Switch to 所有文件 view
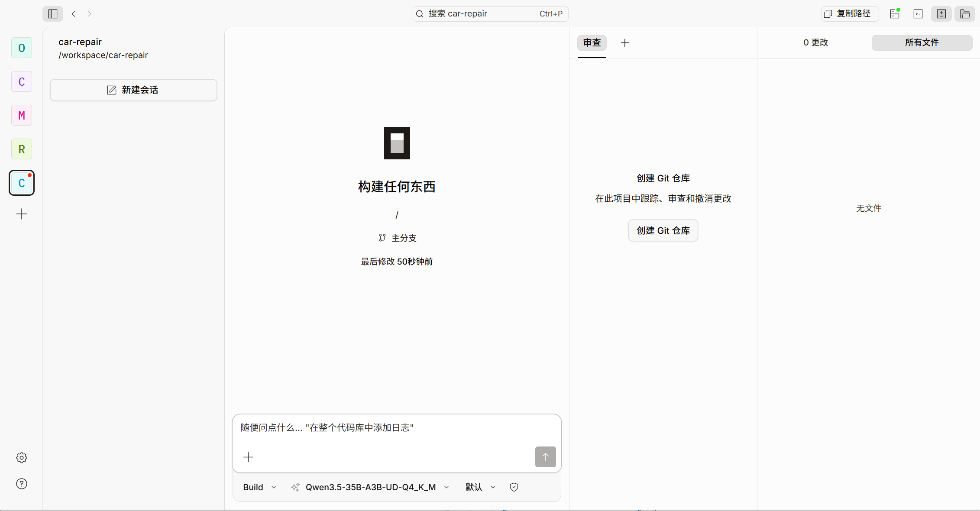 point(922,42)
